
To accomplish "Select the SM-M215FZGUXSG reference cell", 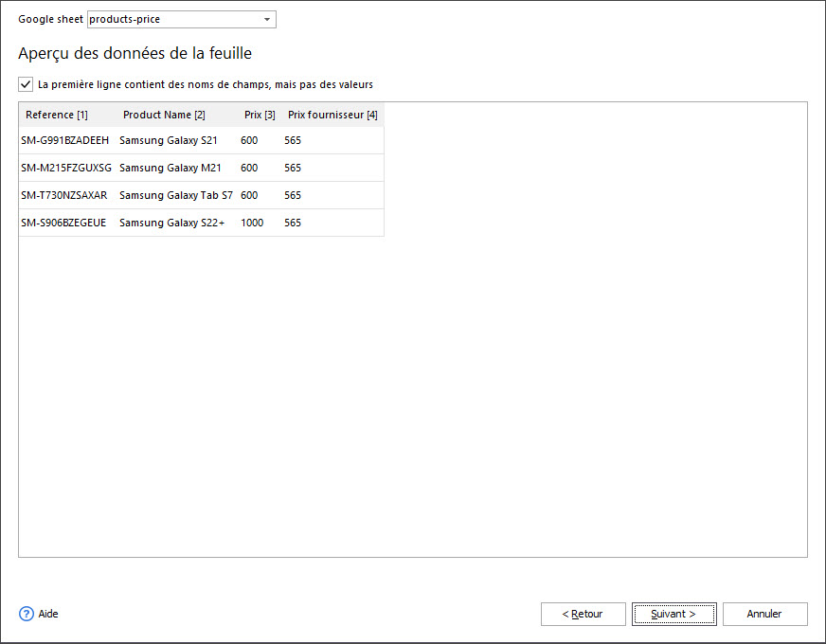I will tap(66, 168).
